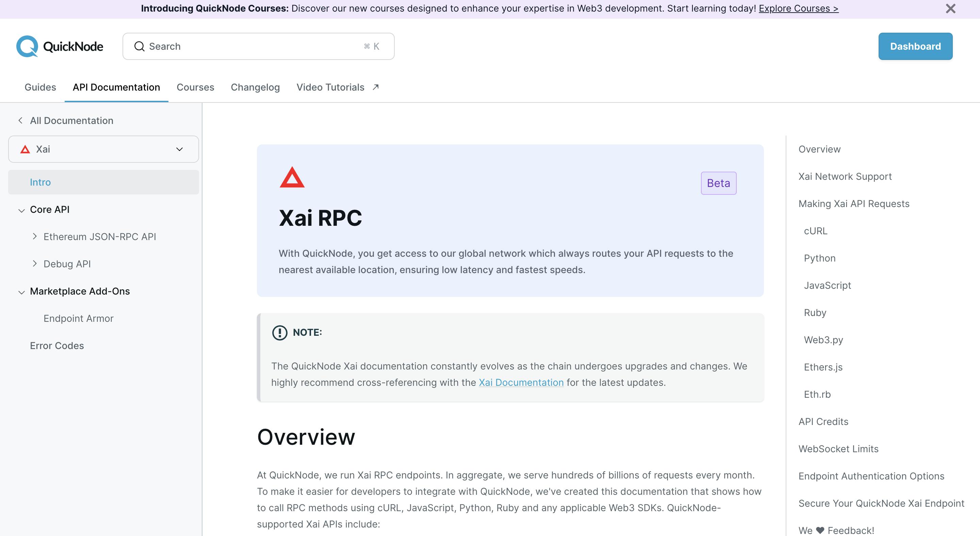Go to the Courses tab
The height and width of the screenshot is (536, 980).
[x=196, y=87]
